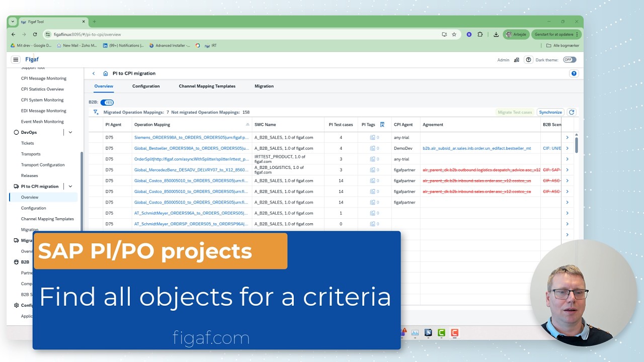Bookmark this page with the star icon
The image size is (644, 362).
454,34
